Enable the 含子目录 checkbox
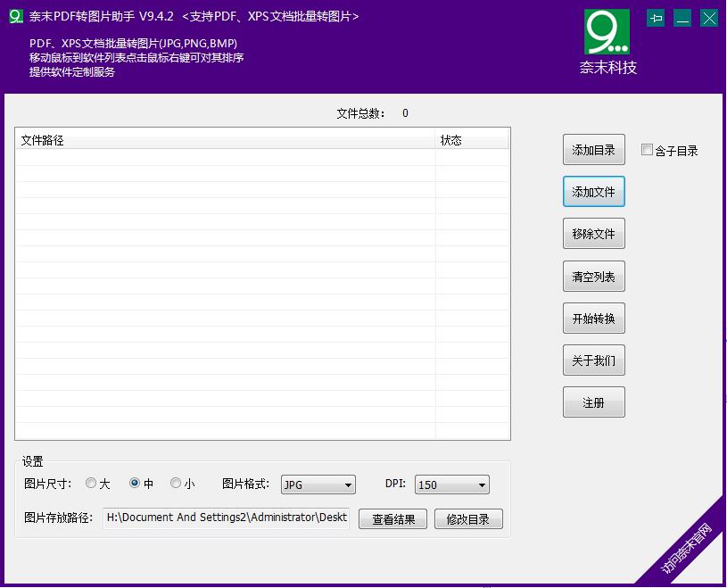Image resolution: width=727 pixels, height=588 pixels. [647, 150]
